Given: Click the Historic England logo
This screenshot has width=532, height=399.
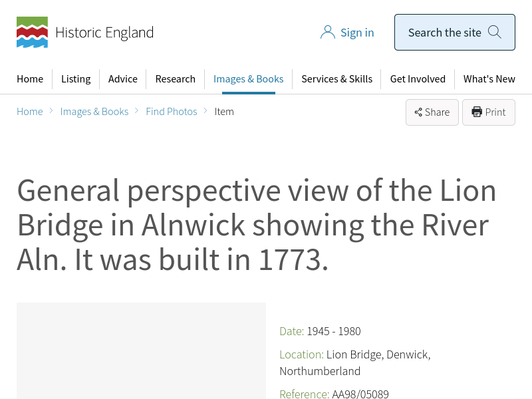Looking at the screenshot, I should click(x=84, y=33).
